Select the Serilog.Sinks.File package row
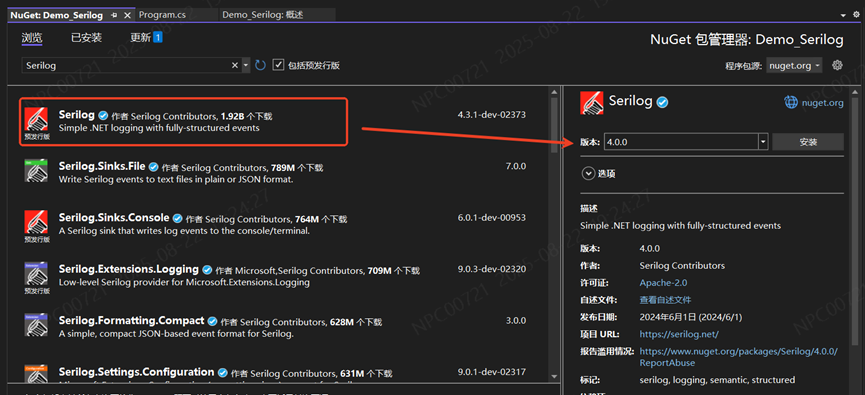Image resolution: width=865 pixels, height=395 pixels. [x=279, y=172]
